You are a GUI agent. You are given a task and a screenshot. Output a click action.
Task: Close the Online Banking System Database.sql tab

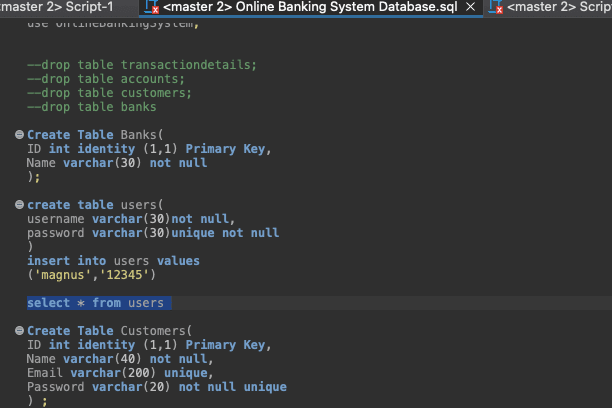(x=471, y=7)
